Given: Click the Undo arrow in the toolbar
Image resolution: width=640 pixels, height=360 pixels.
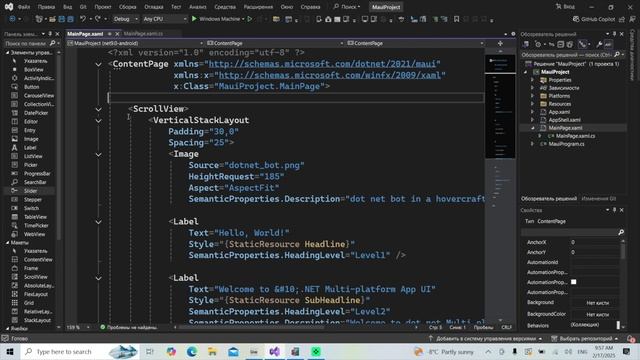Looking at the screenshot, I should coord(83,19).
